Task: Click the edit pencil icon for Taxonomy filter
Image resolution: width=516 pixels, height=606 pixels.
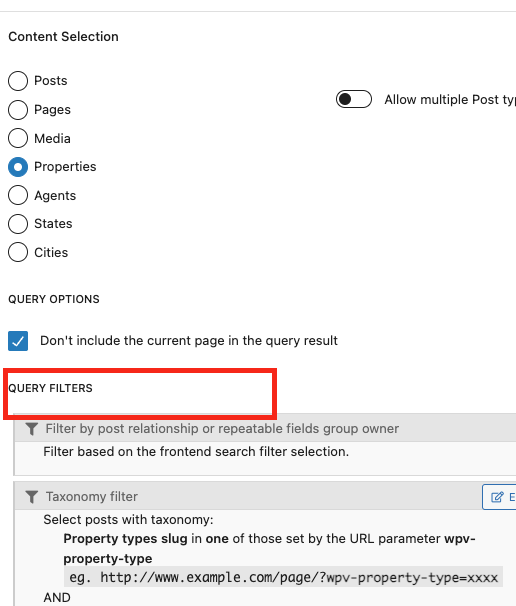Action: (497, 497)
